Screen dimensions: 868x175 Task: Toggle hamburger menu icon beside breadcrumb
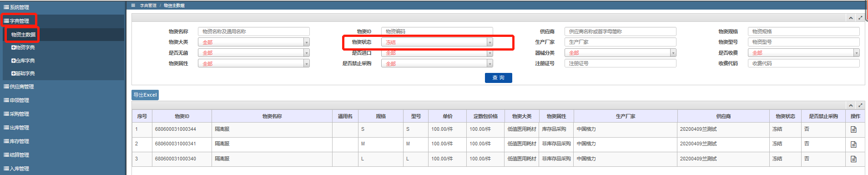click(x=133, y=5)
